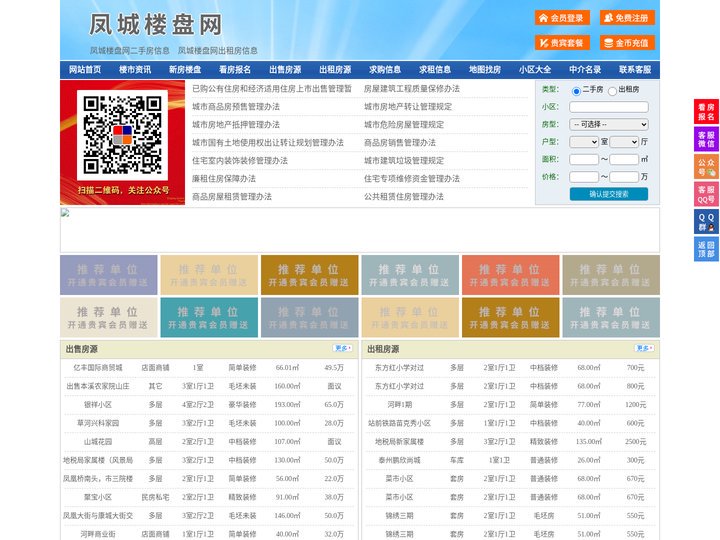Screen dimensions: 720x540
Task: Open the 廉租住房保障办法 link
Action: pyautogui.click(x=224, y=179)
